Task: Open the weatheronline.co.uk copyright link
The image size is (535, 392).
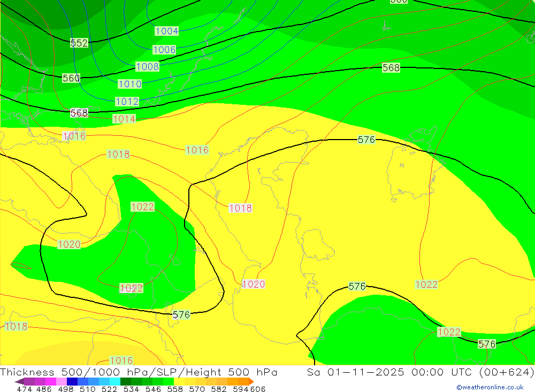Action: click(490, 387)
